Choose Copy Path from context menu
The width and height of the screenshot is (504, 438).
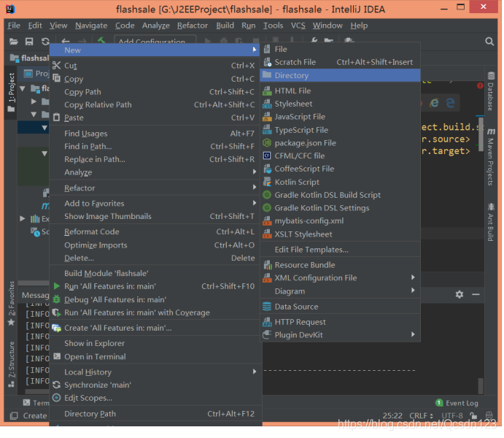click(155, 92)
